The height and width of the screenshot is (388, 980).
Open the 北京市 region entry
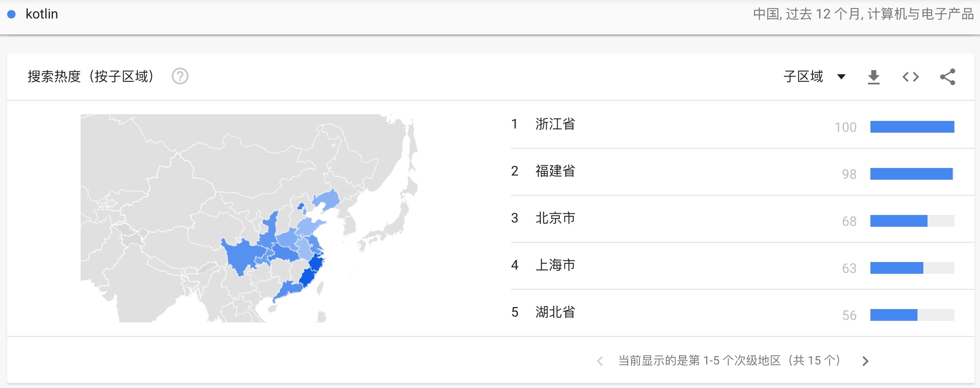pyautogui.click(x=555, y=218)
